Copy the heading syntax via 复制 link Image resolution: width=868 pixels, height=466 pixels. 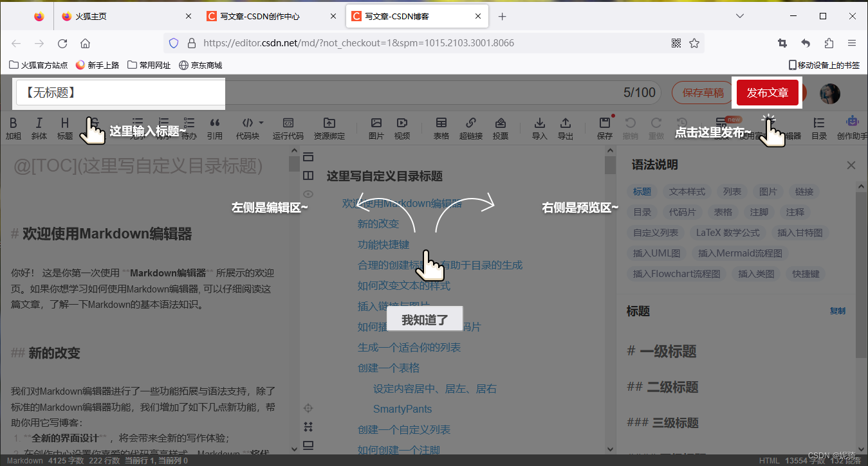click(x=838, y=311)
